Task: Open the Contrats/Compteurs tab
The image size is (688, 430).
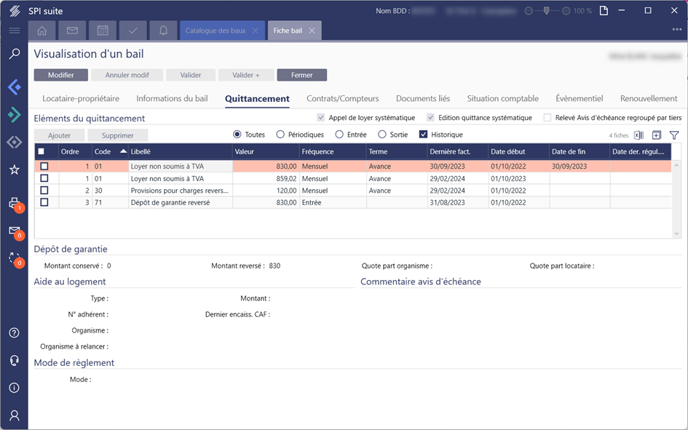Action: point(343,99)
